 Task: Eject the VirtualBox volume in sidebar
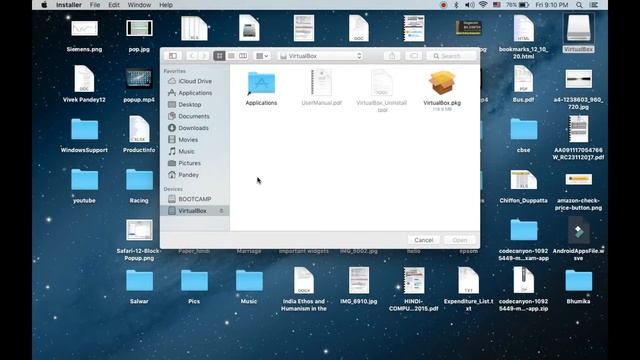pos(222,211)
